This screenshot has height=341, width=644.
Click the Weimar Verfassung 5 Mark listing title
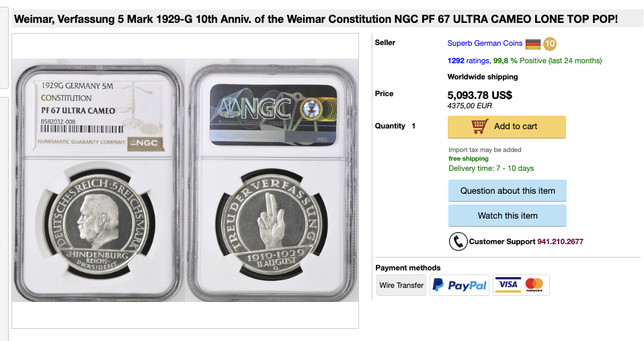316,20
